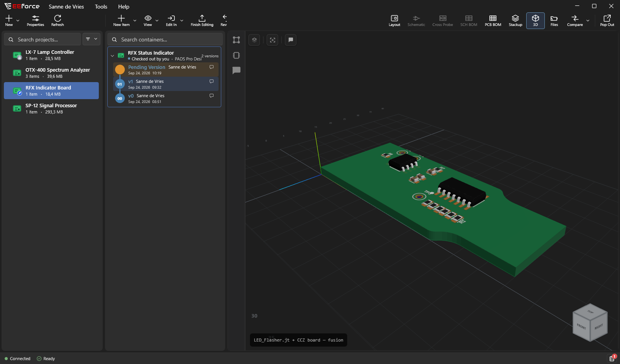
Task: Open the comments sidebar panel
Action: [x=236, y=70]
